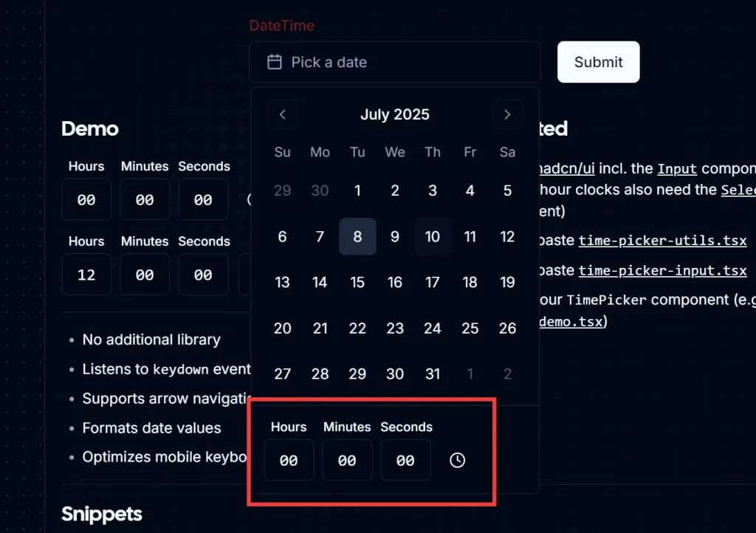Screen dimensions: 756x533
Task: Go to next month with right chevron
Action: [x=507, y=114]
